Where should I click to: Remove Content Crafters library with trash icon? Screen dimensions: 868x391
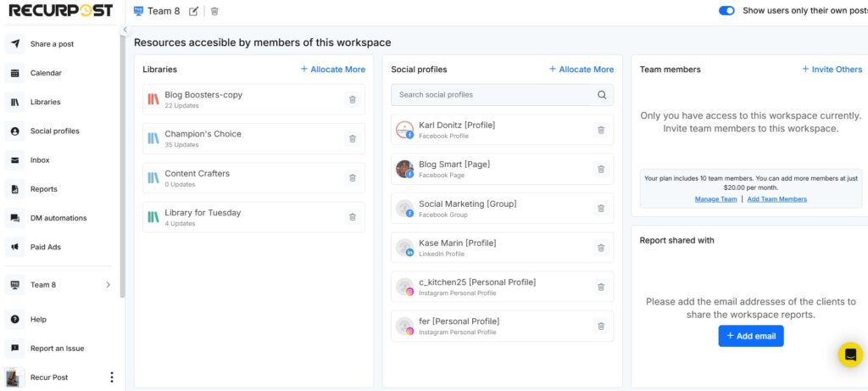click(352, 178)
